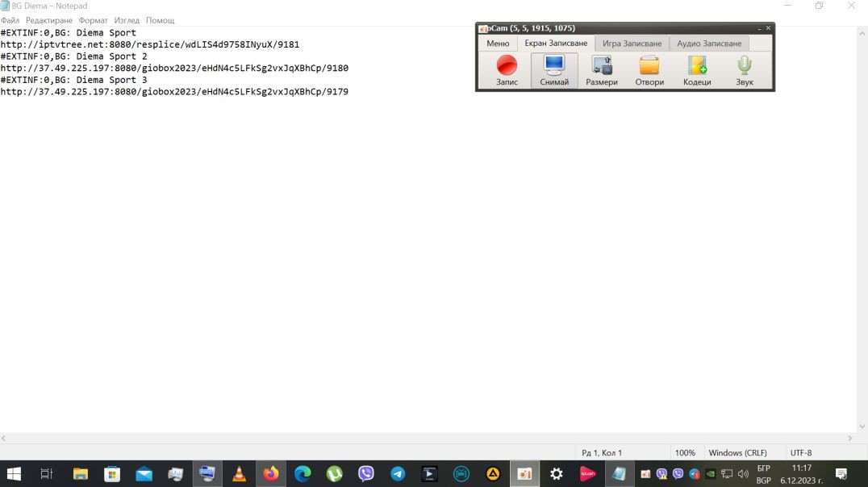The image size is (868, 487).
Task: Click the Windows (CRLF) status entry
Action: pyautogui.click(x=737, y=452)
